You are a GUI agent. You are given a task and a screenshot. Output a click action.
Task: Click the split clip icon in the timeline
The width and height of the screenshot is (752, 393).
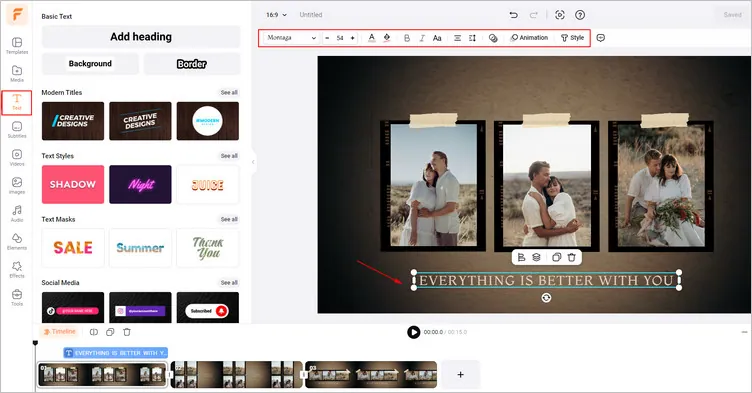tap(94, 332)
